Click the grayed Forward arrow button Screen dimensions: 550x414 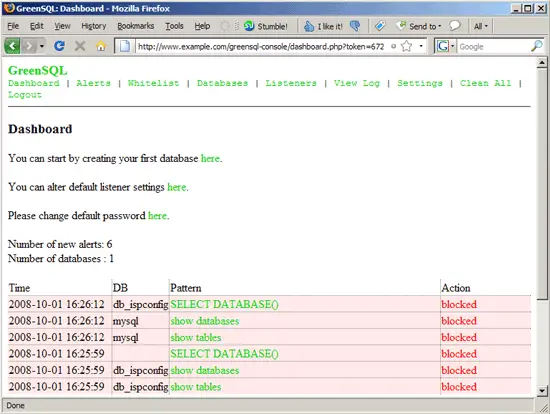coord(29,46)
